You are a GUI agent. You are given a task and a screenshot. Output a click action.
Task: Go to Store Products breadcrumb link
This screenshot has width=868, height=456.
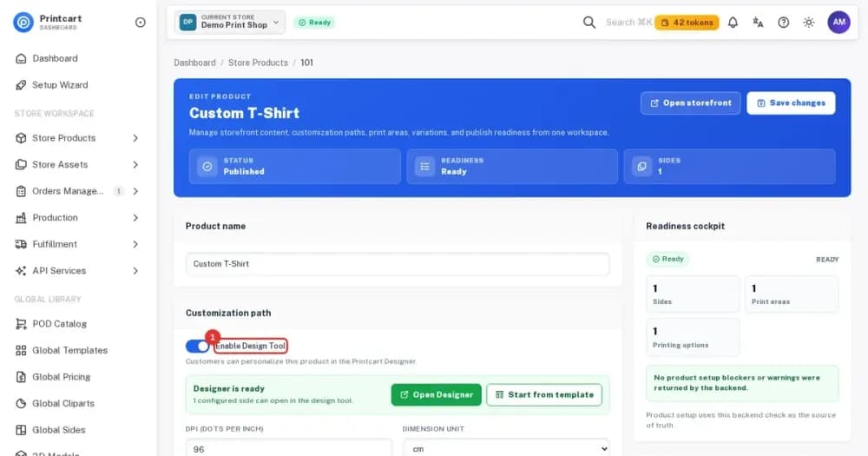coord(258,63)
